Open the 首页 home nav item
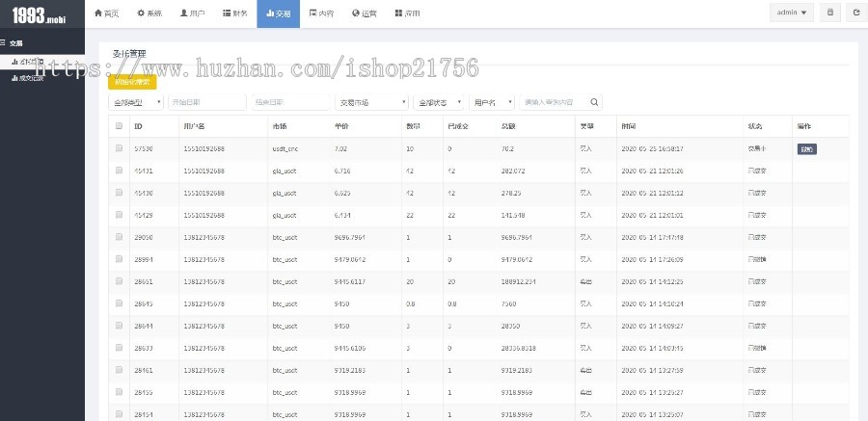This screenshot has width=868, height=421. tap(107, 13)
